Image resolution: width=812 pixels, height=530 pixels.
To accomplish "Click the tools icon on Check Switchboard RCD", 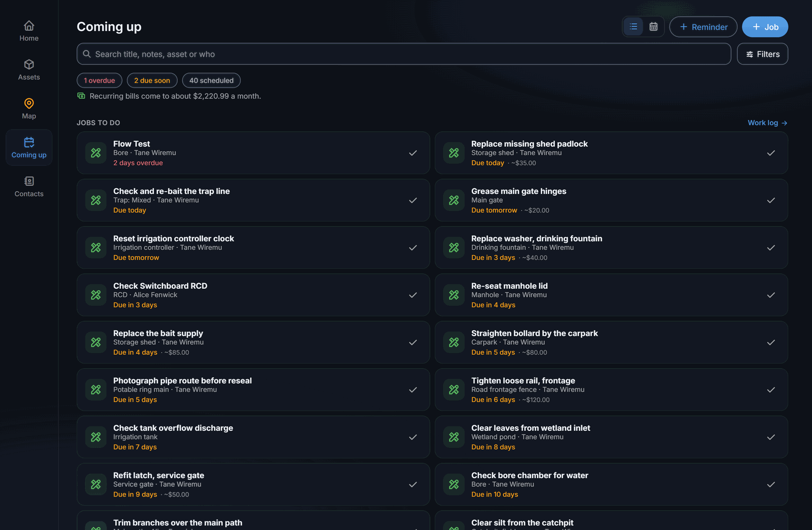I will [96, 295].
